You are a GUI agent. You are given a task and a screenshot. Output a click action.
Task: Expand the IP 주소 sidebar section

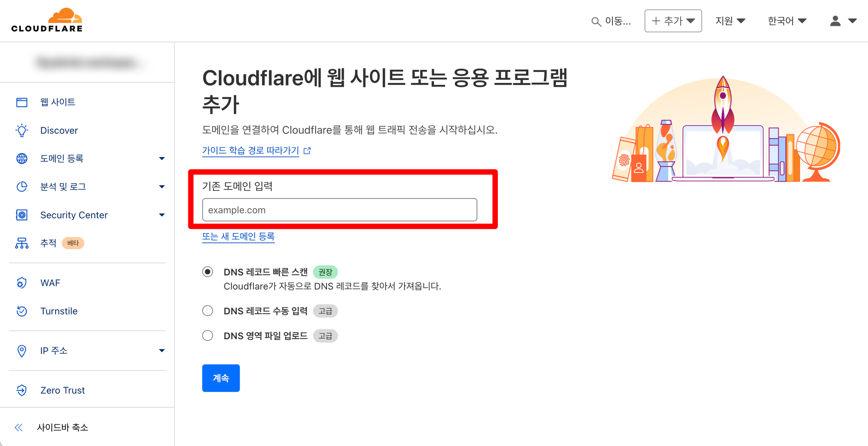pos(162,351)
